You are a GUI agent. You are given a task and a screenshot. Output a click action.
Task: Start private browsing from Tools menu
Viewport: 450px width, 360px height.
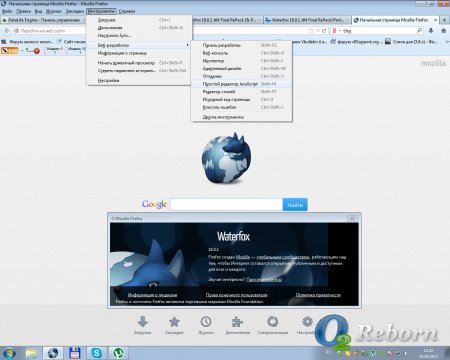coord(139,63)
